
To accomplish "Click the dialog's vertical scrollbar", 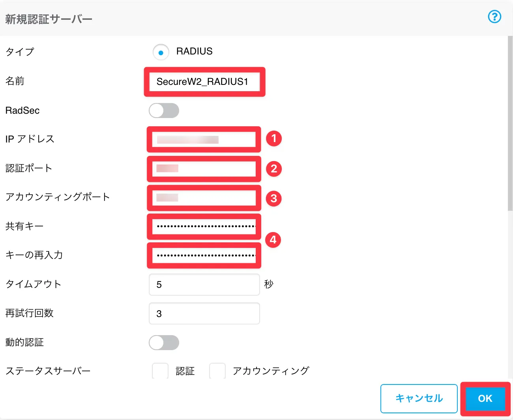I will (510, 122).
